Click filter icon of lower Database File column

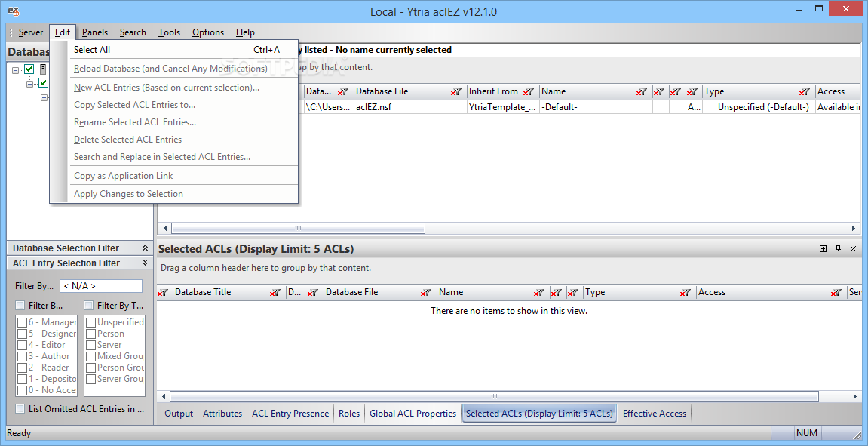coord(425,293)
